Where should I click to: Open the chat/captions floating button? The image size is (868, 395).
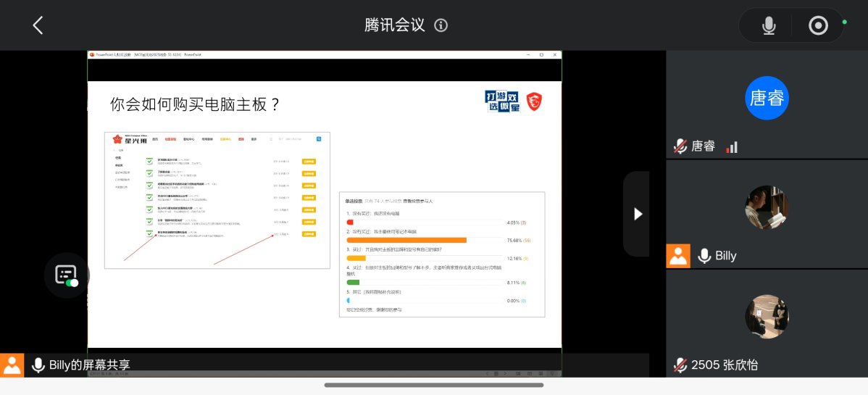click(x=66, y=275)
